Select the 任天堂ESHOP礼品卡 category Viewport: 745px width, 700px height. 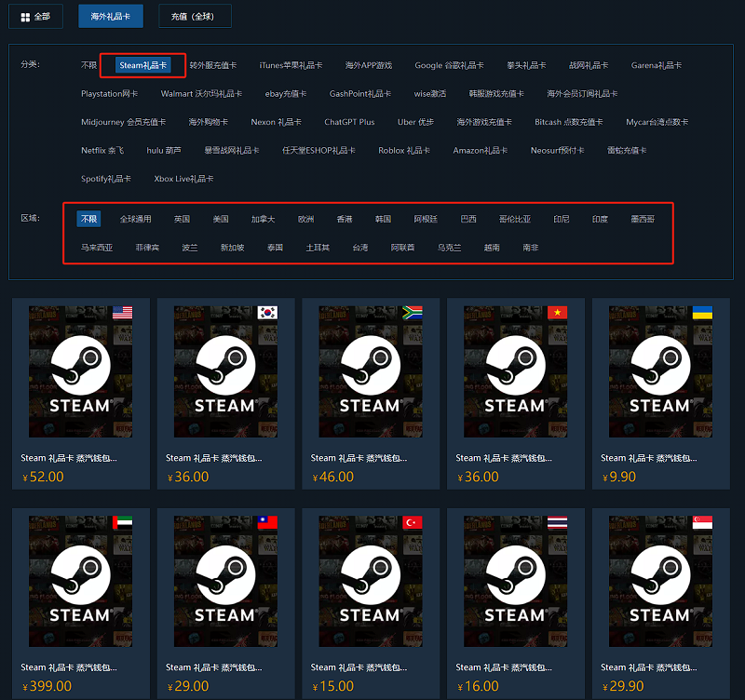pyautogui.click(x=318, y=151)
